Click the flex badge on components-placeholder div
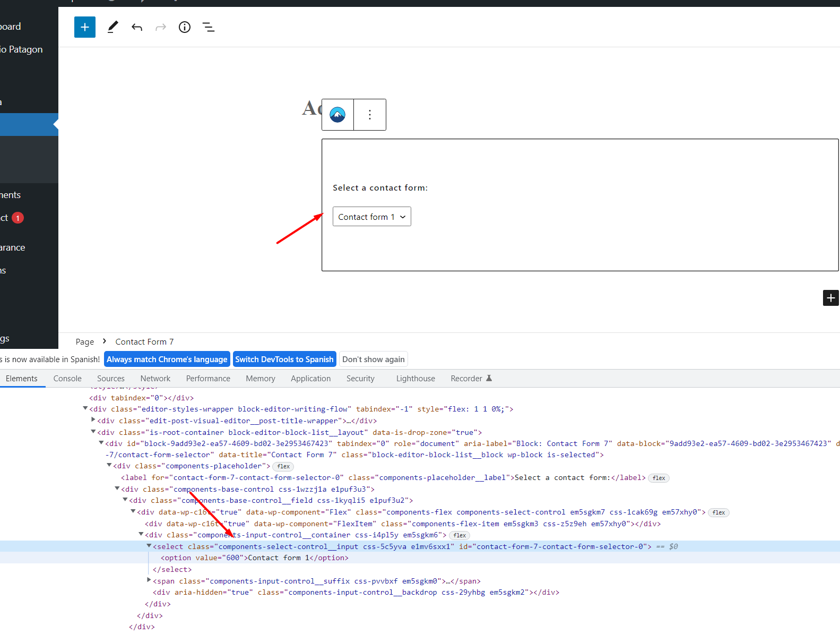The image size is (840, 634). (x=284, y=466)
